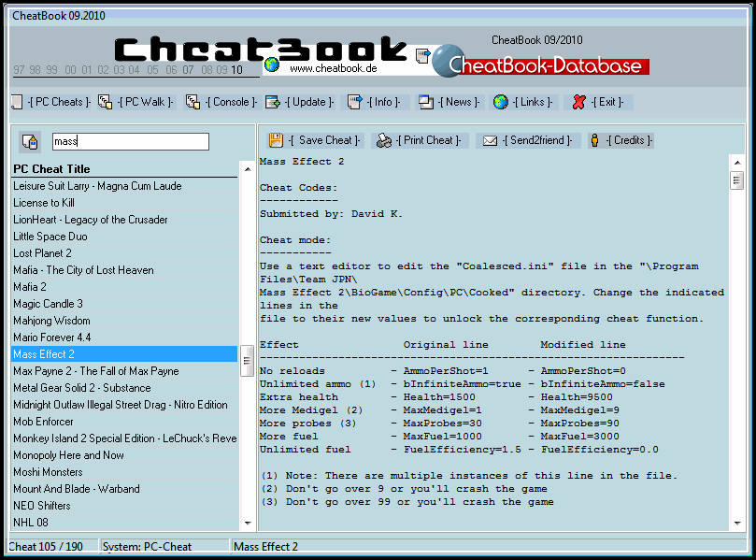Open the Console cheats section
756x560 pixels.
coord(231,102)
